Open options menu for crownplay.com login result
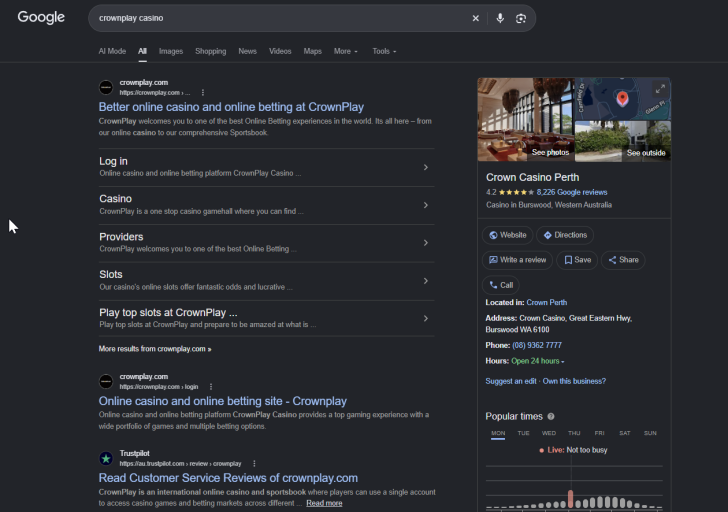 tap(211, 387)
